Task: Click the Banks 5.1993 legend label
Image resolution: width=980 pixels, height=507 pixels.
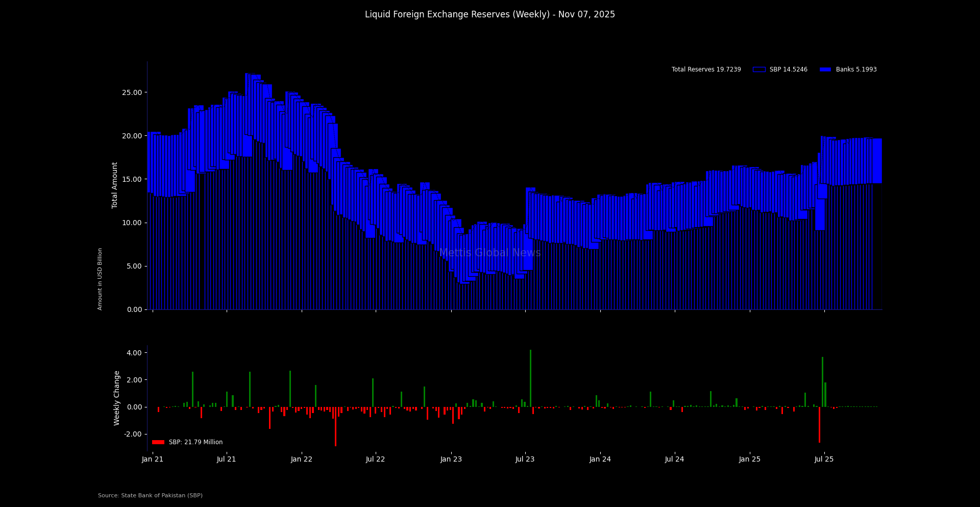Action: (x=856, y=69)
